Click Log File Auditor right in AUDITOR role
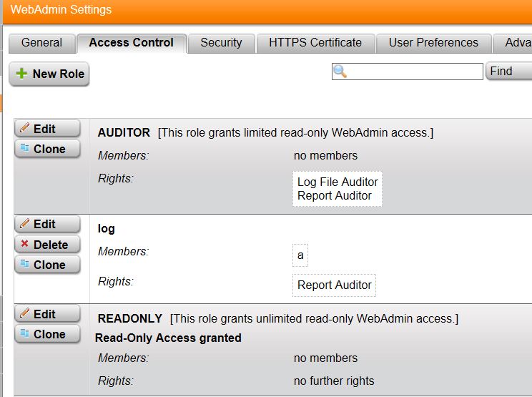 coord(338,182)
